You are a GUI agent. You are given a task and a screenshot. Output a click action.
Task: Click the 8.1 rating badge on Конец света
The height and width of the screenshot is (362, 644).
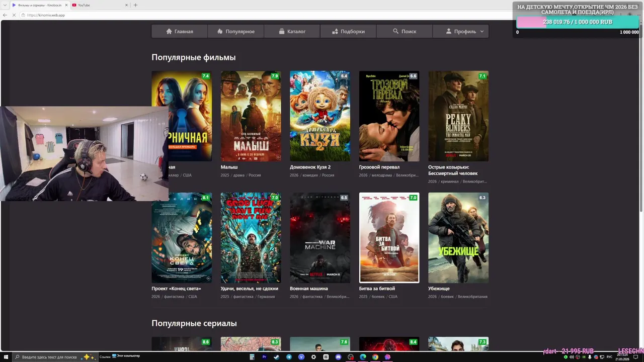(x=205, y=198)
